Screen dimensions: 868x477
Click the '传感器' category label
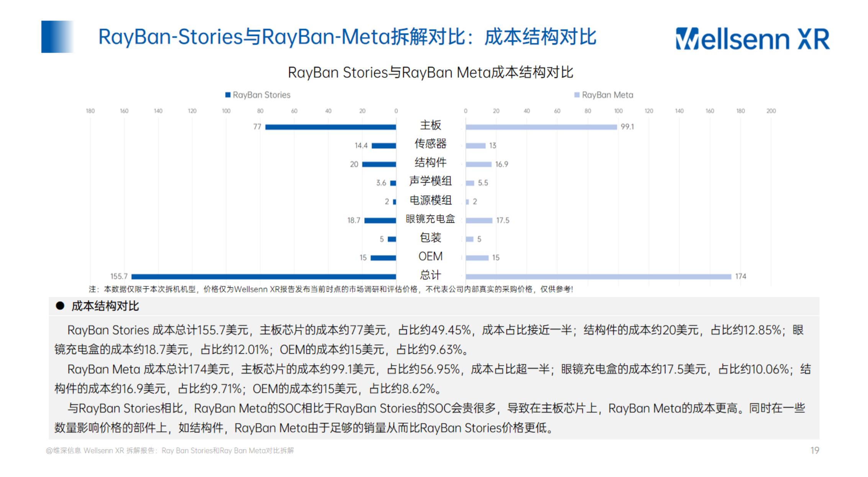431,144
